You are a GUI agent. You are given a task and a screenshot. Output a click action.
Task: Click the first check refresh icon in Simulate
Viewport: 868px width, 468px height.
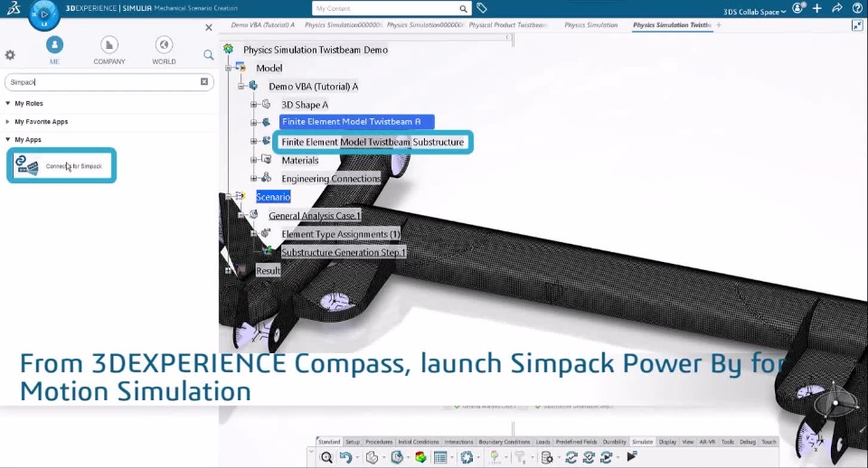571,457
